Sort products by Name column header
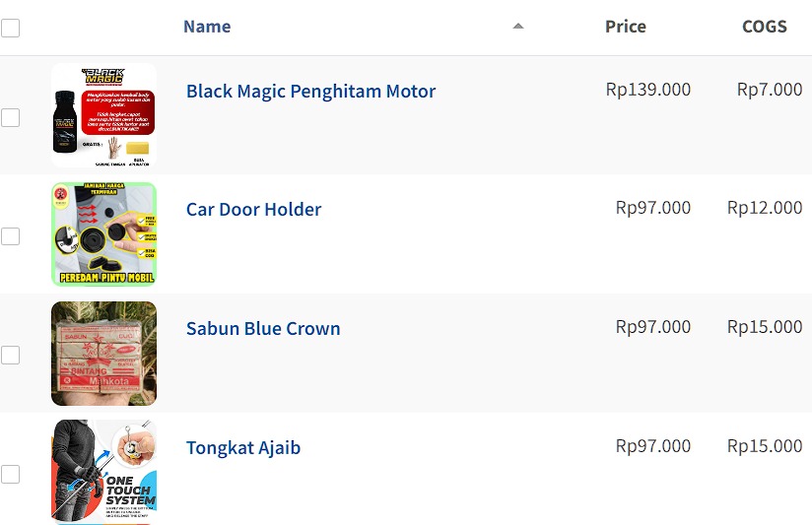The width and height of the screenshot is (812, 525). pos(207,27)
